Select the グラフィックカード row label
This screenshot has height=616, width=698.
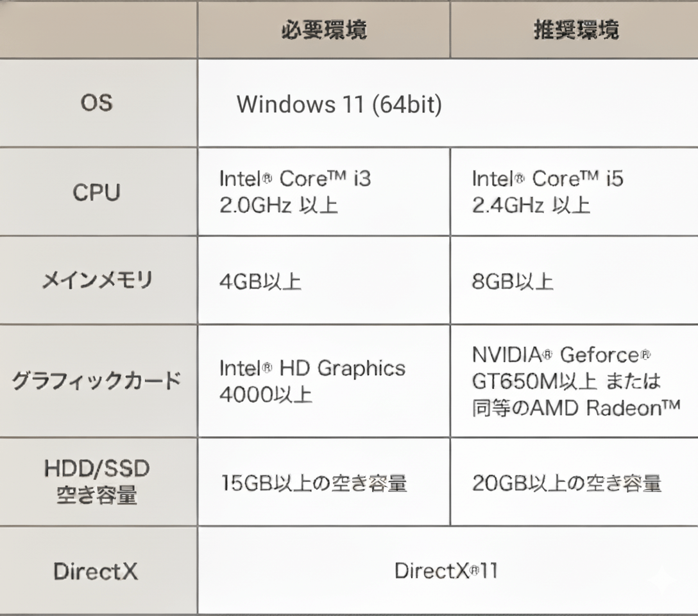point(96,381)
